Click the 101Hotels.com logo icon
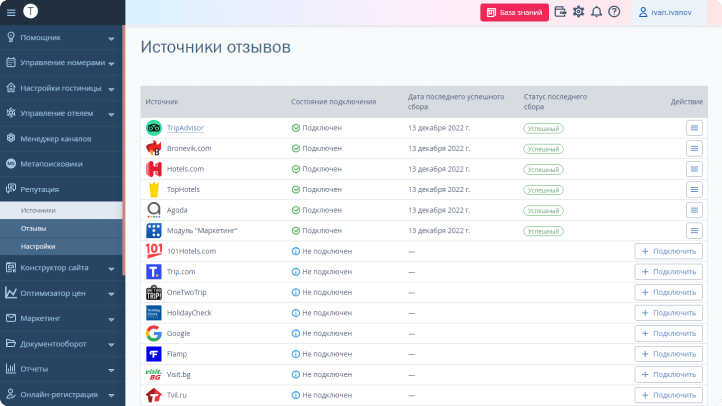722x406 pixels. [154, 251]
